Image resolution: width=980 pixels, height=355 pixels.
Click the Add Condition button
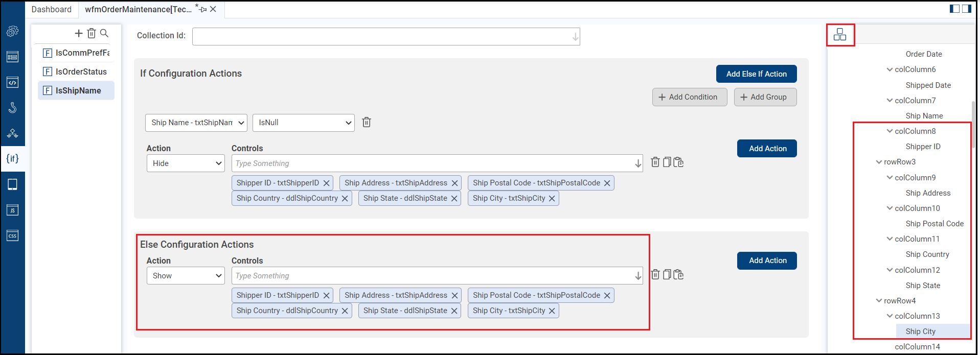point(689,97)
